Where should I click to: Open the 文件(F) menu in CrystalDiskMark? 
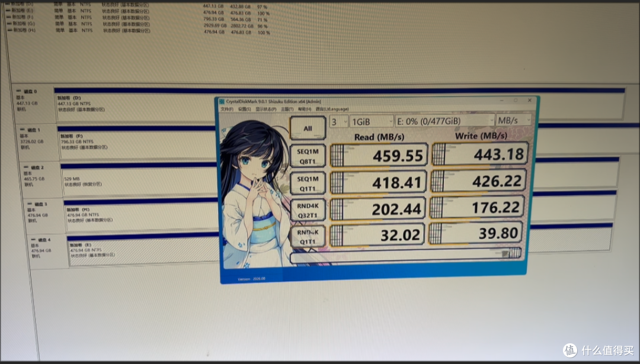227,109
